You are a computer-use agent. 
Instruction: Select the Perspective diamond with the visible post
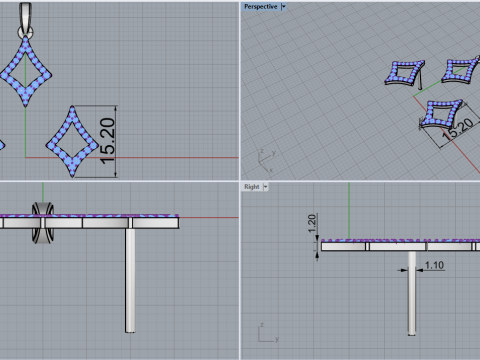coord(405,74)
